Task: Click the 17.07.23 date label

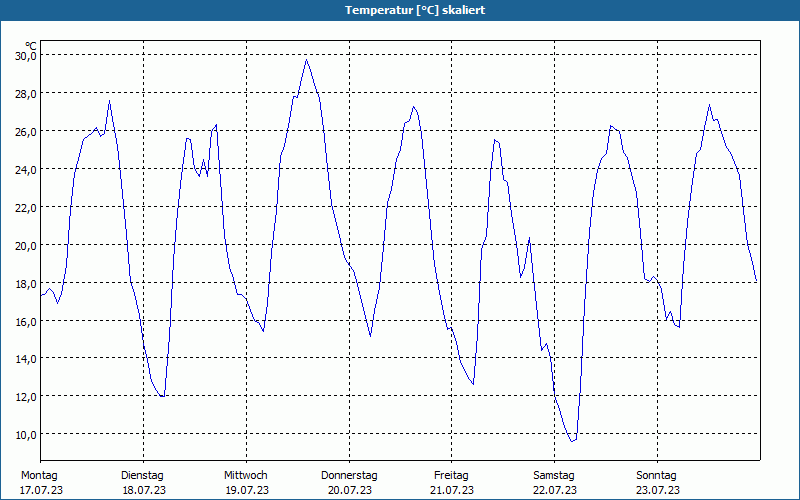Action: [x=41, y=490]
